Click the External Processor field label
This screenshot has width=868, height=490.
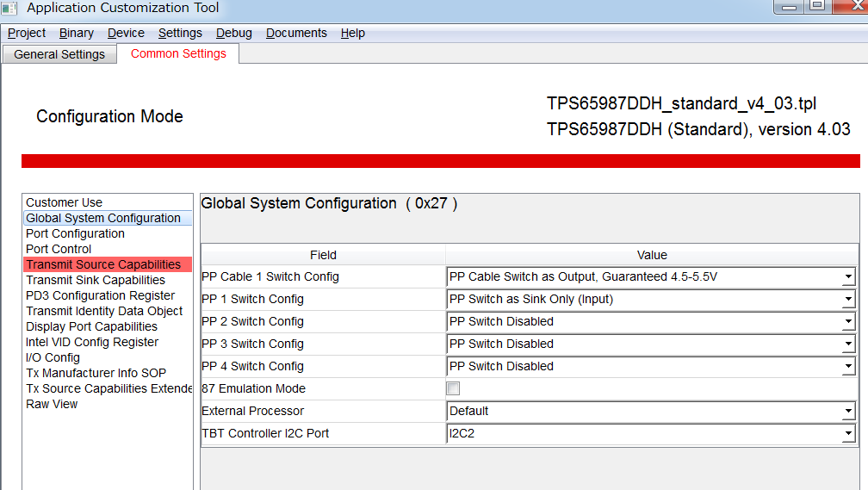pyautogui.click(x=252, y=412)
